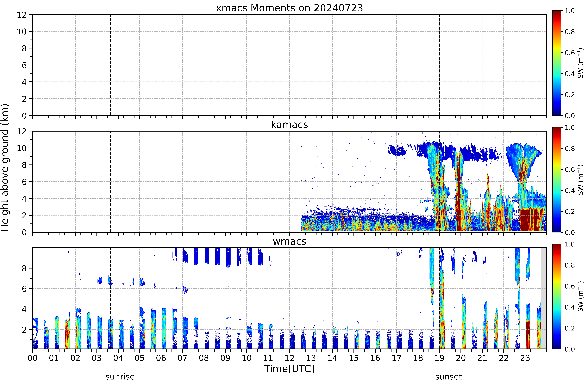Screen dimensions: 588x385
Task: Click the kamacs panel colorbar
Action: (x=557, y=180)
